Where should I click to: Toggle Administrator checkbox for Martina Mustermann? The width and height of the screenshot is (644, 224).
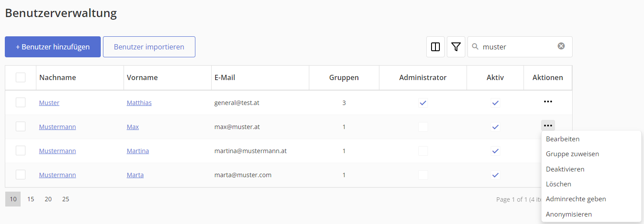tap(423, 151)
